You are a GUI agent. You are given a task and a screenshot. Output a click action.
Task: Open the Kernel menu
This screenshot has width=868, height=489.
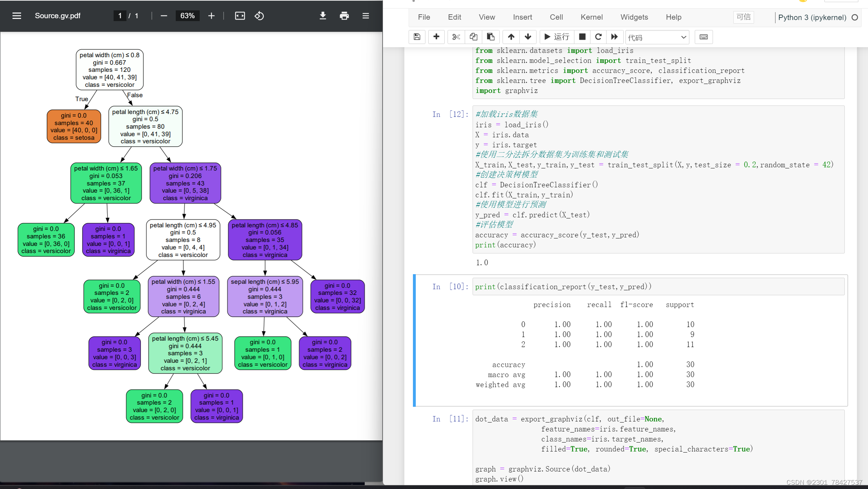592,17
